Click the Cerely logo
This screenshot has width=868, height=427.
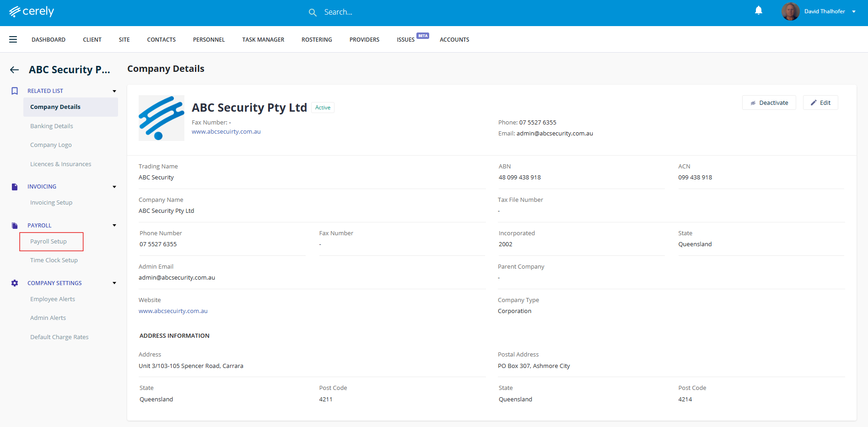(32, 11)
